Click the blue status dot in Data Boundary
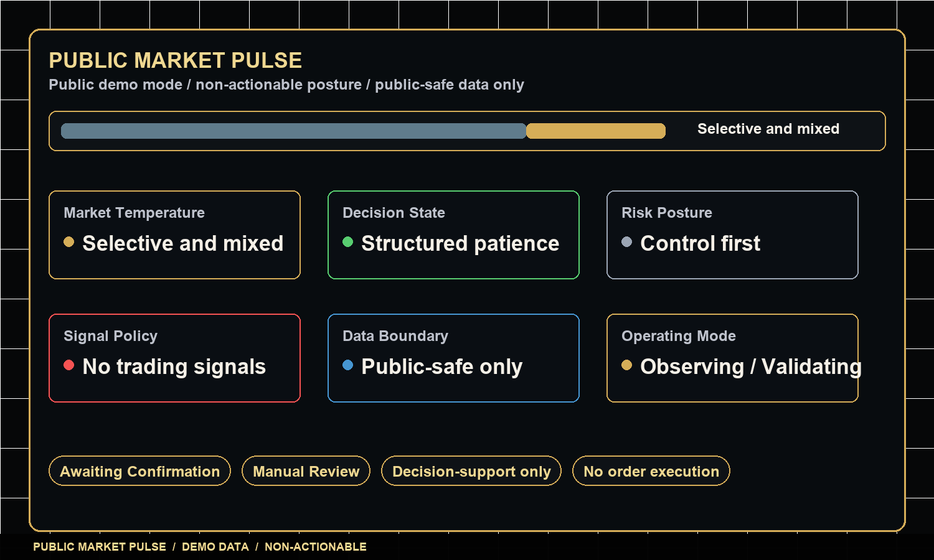Screen dimensions: 934x560 tap(348, 365)
